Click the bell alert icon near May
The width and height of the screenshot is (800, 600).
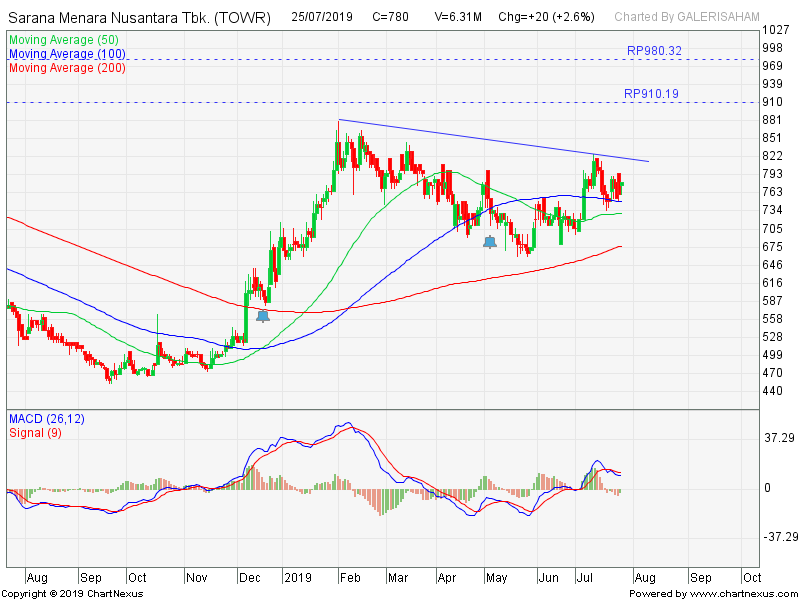pos(490,242)
